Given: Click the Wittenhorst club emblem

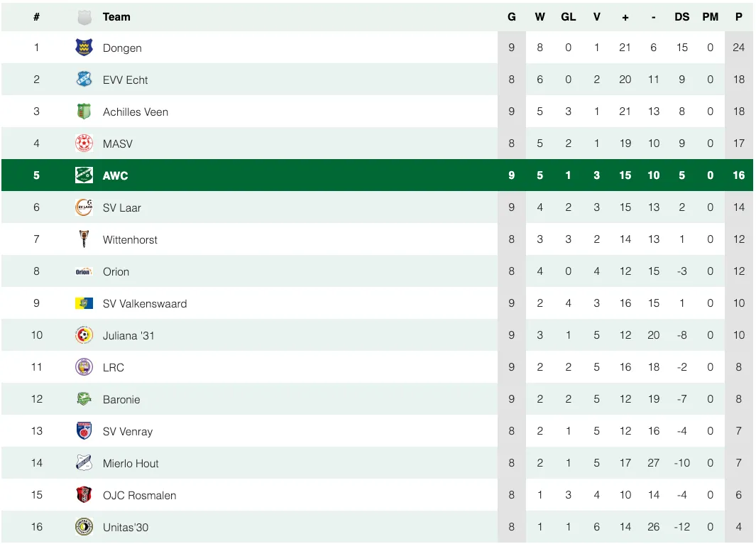Looking at the screenshot, I should [x=84, y=239].
